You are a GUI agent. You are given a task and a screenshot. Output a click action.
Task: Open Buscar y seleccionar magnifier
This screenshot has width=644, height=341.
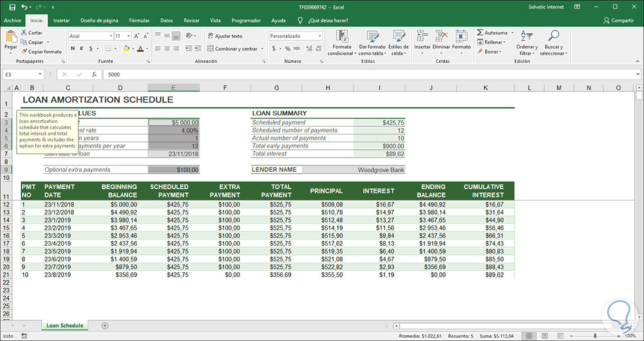coord(553,36)
